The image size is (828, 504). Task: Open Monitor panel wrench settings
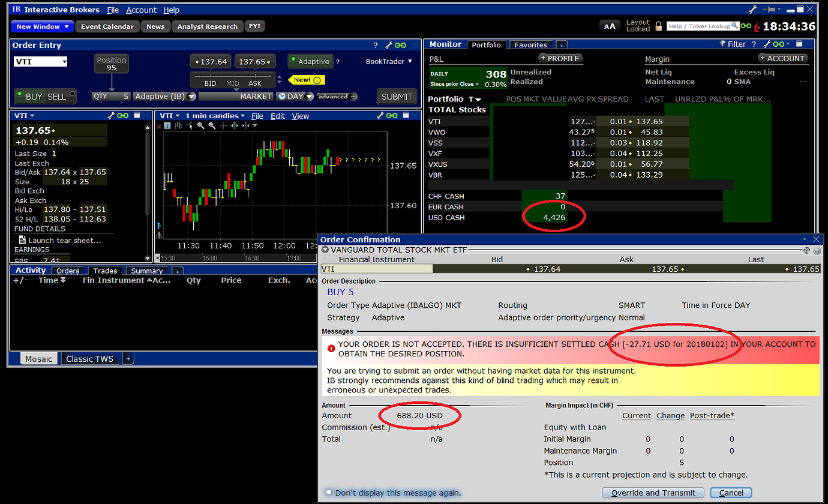[766, 44]
